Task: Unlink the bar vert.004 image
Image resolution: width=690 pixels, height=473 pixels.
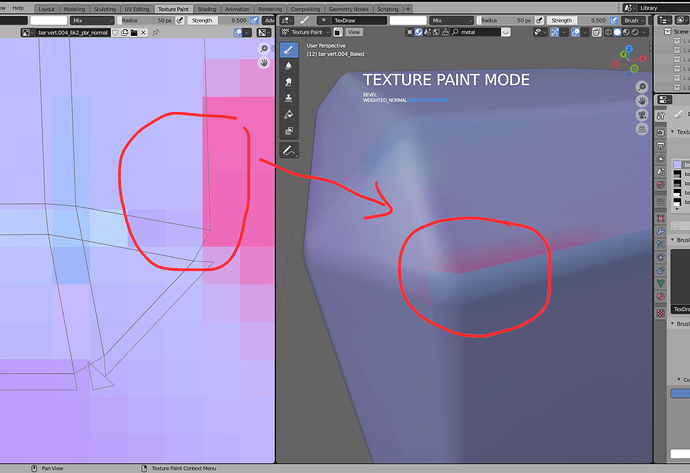Action: tap(143, 33)
